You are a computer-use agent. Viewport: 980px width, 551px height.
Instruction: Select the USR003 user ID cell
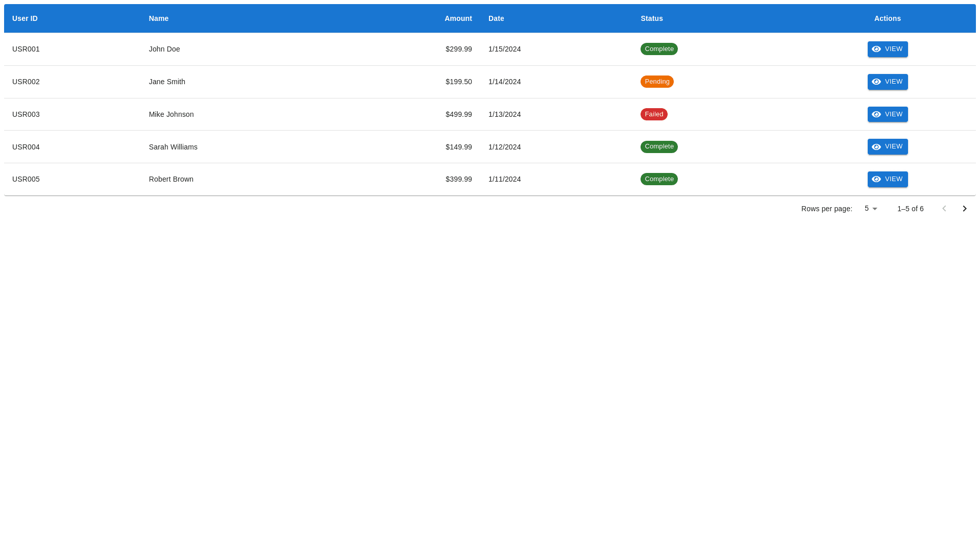(x=26, y=114)
